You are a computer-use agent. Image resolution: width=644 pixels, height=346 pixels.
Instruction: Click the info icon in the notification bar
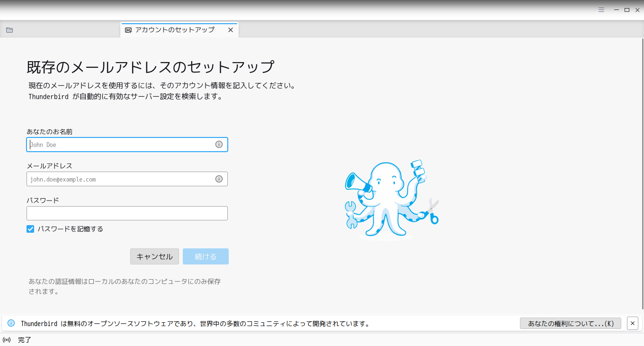pos(11,323)
